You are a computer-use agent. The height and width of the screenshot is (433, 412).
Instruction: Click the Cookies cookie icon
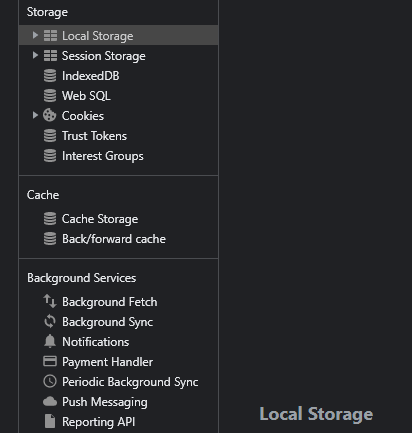pos(50,115)
